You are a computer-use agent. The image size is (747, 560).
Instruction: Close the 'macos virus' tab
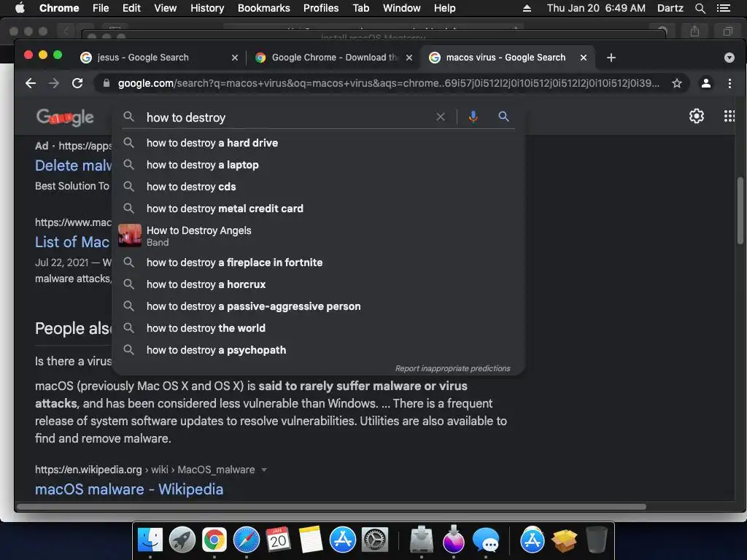click(x=583, y=58)
